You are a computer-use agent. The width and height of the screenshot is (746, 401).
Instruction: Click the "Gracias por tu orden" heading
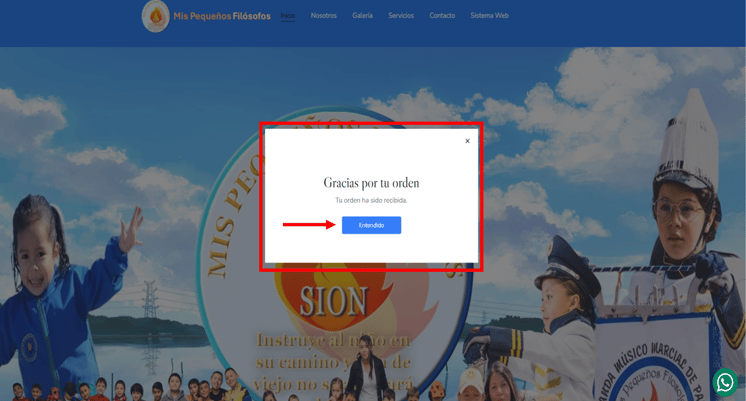[x=371, y=183]
